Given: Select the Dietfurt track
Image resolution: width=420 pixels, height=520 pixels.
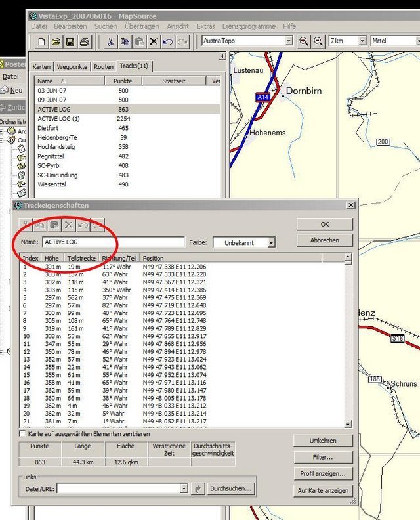Looking at the screenshot, I should tap(127, 128).
